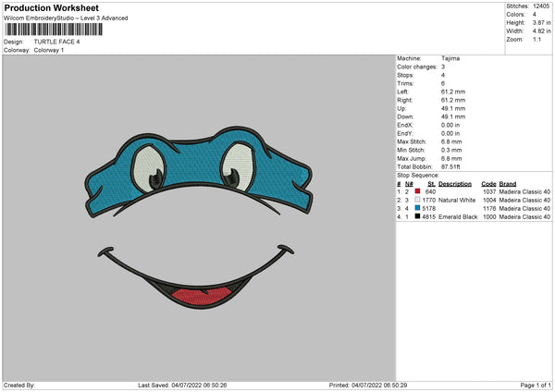This screenshot has width=555, height=392.
Task: Click 'Wilcom EmbroideryStudio – Level 3 Advanced' text
Action: click(x=66, y=18)
